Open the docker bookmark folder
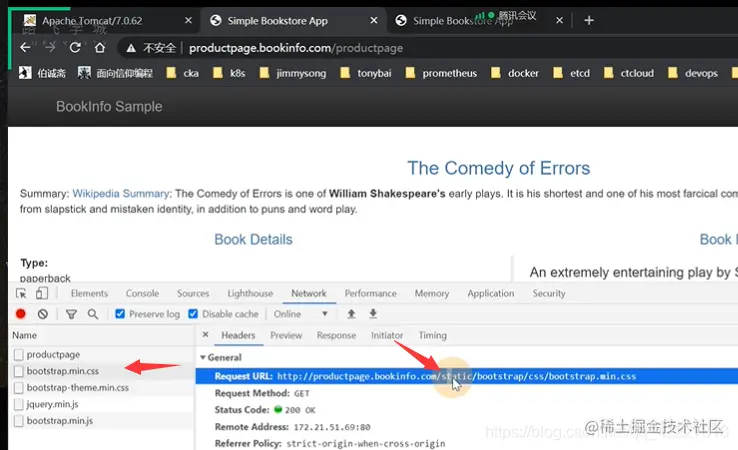Viewport: 738px width, 450px height. (514, 73)
